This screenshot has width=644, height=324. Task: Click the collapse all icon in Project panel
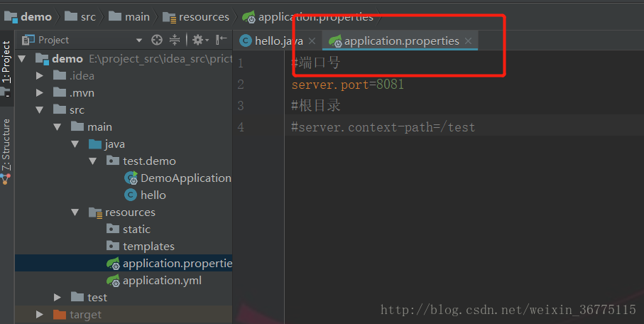(175, 40)
